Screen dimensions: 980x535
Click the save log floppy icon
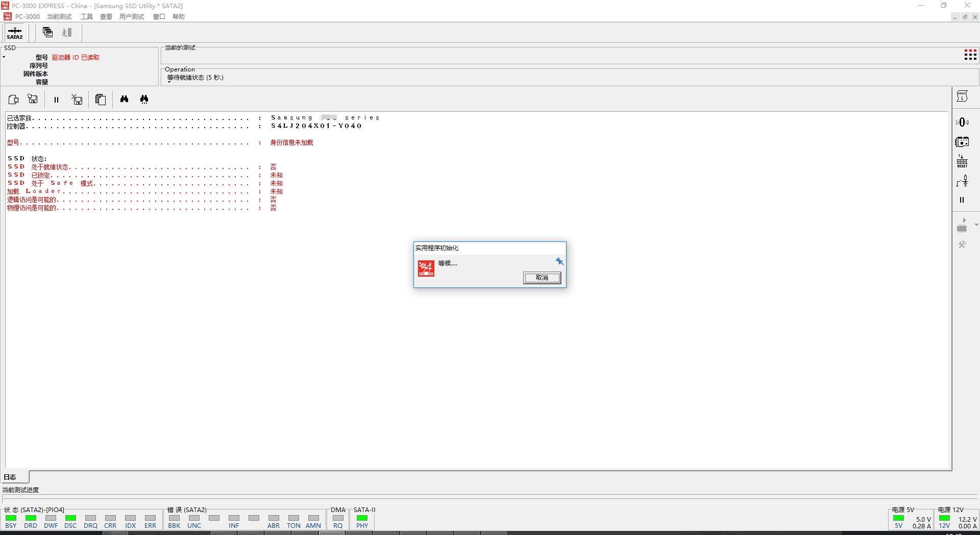[33, 99]
